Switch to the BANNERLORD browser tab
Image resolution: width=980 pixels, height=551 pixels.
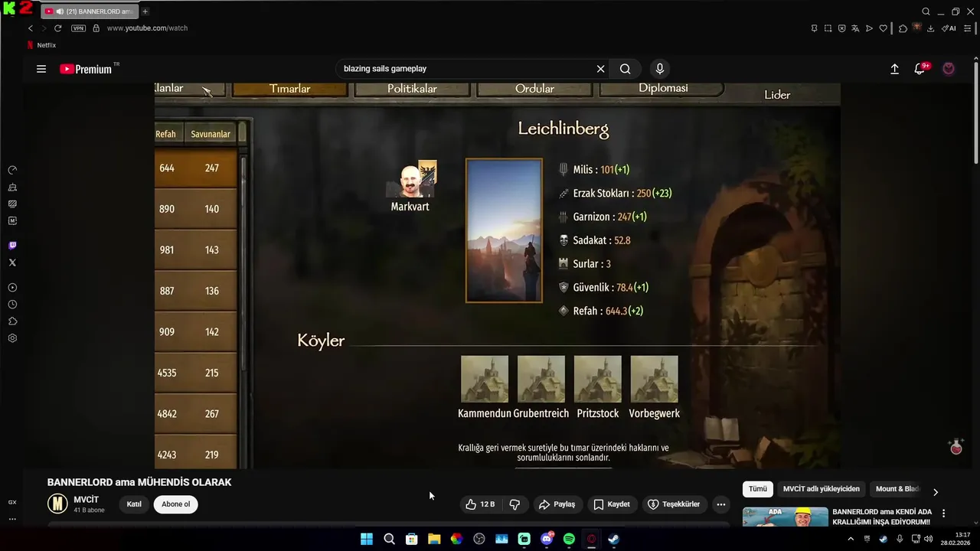pyautogui.click(x=89, y=11)
